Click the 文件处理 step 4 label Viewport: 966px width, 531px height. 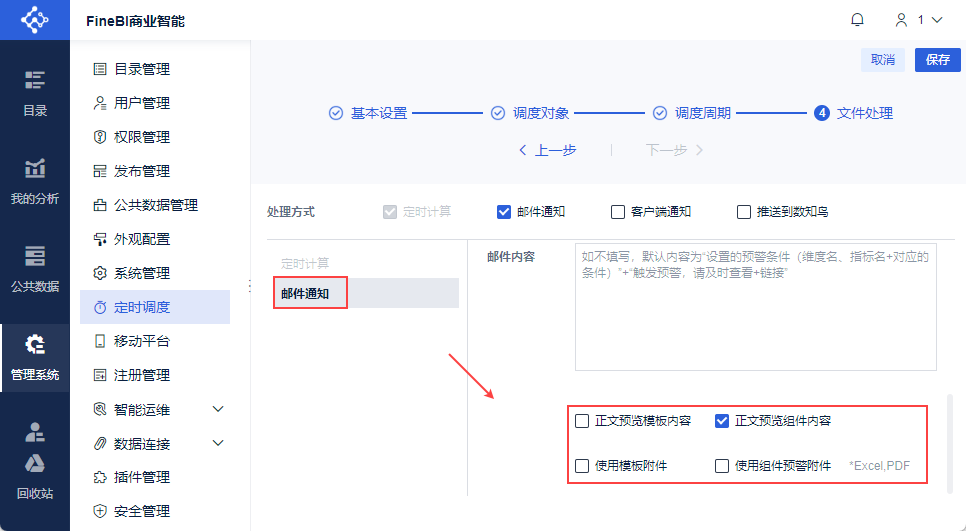(864, 113)
